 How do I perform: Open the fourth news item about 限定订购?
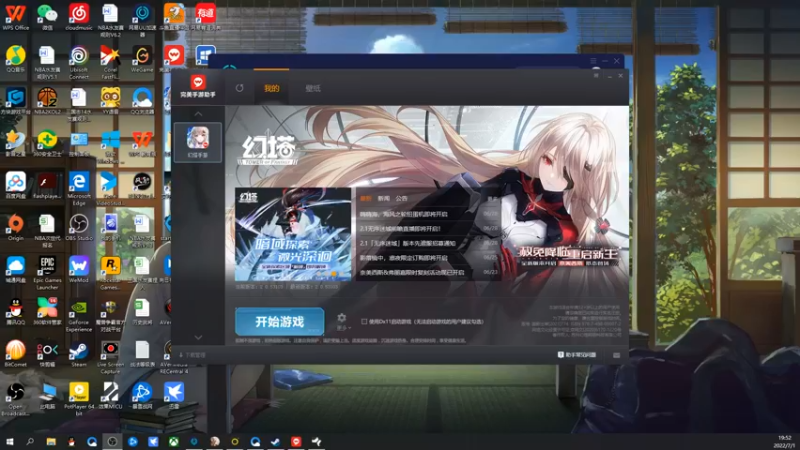429,258
